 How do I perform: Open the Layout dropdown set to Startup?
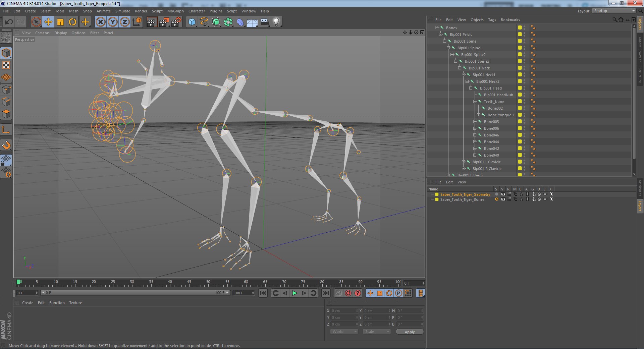click(614, 11)
